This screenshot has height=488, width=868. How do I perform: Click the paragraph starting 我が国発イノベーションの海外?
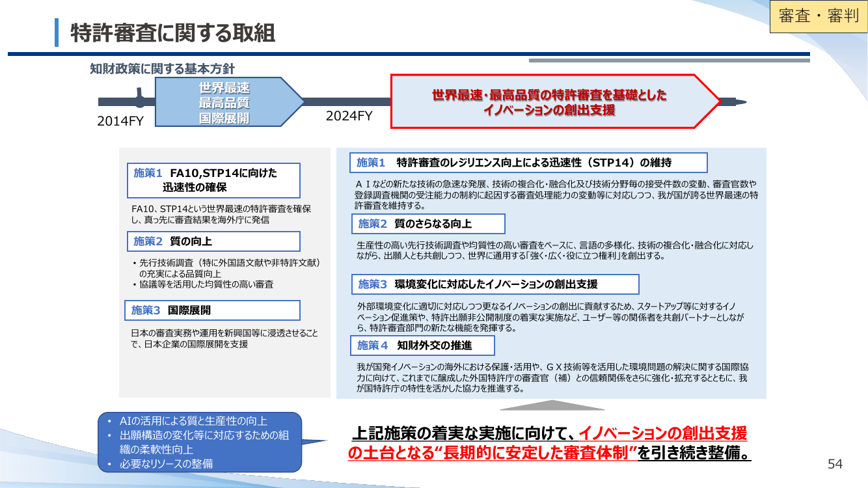click(552, 378)
